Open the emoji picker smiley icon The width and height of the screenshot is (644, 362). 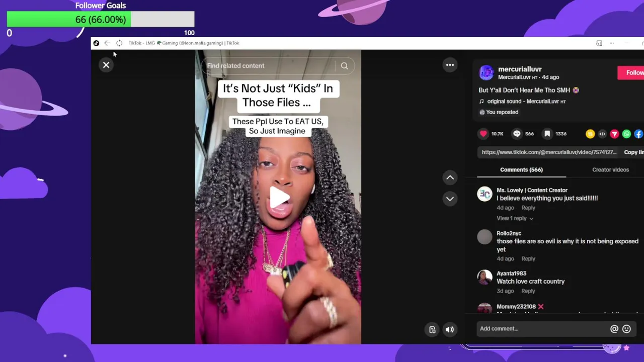626,329
